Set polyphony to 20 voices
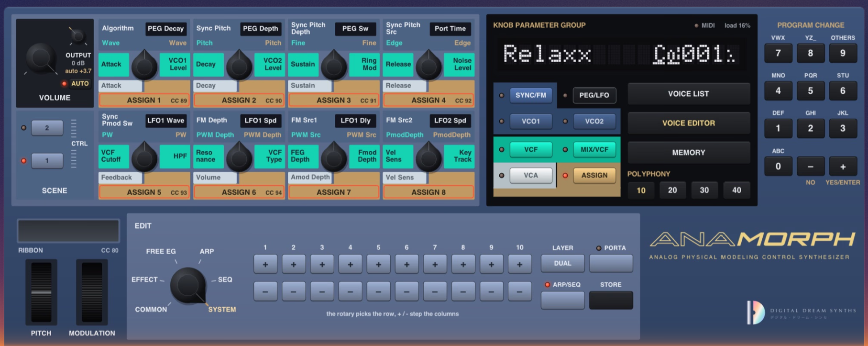 coord(672,190)
